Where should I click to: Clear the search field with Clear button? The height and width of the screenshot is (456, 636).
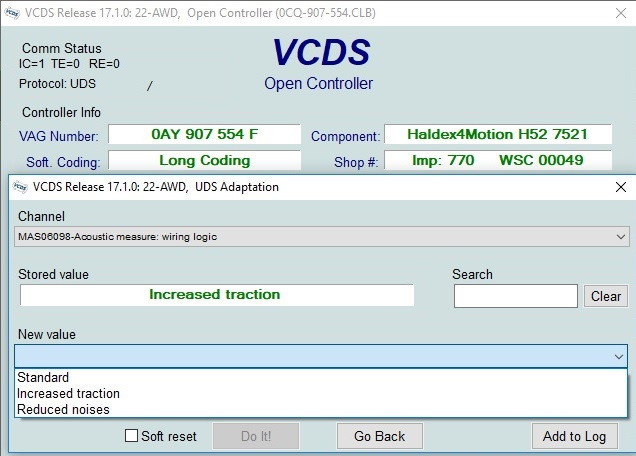606,296
